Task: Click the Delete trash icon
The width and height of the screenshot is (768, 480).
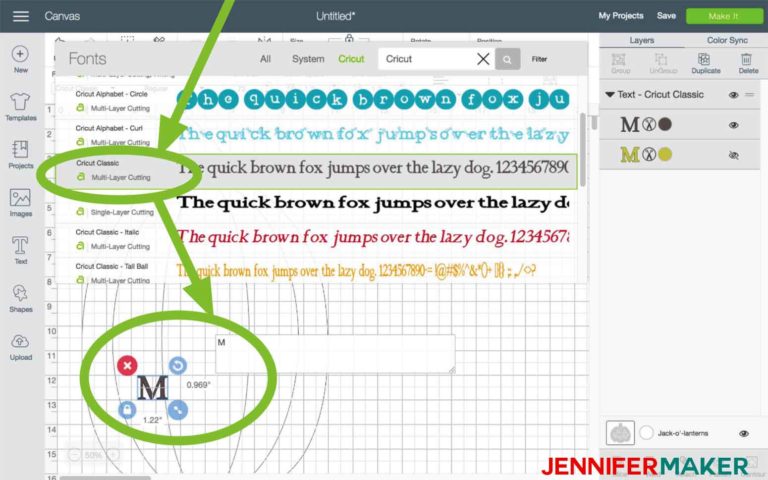Action: point(747,64)
